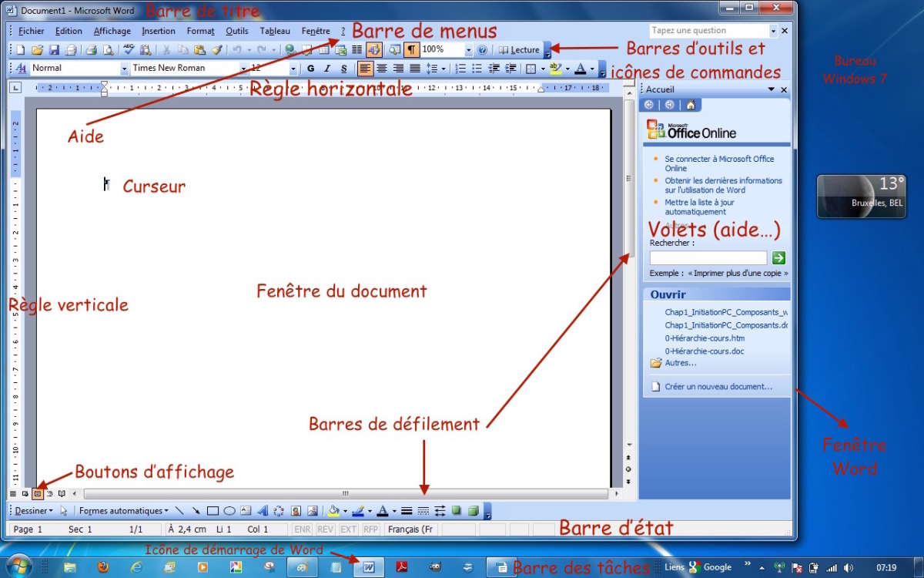Click the Insert Table icon
Image resolution: width=924 pixels, height=578 pixels.
pyautogui.click(x=323, y=50)
